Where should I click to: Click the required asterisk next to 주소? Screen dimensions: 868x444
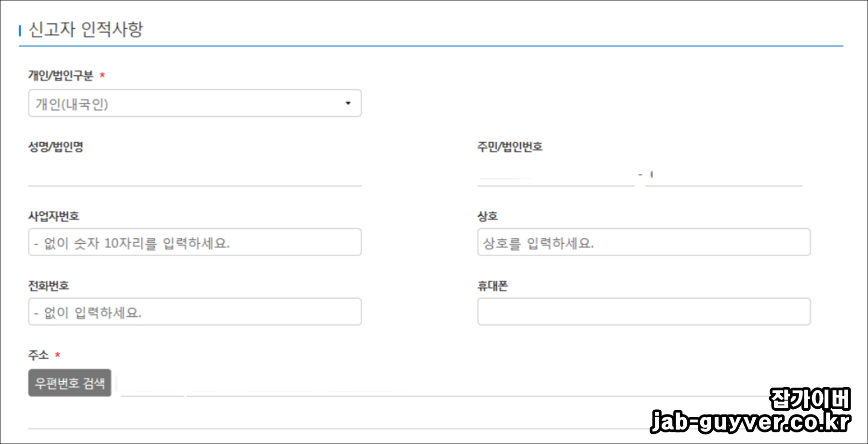(57, 354)
